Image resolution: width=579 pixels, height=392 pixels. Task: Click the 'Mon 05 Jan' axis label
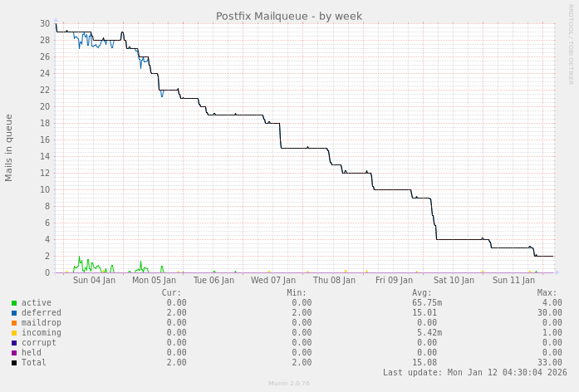154,280
